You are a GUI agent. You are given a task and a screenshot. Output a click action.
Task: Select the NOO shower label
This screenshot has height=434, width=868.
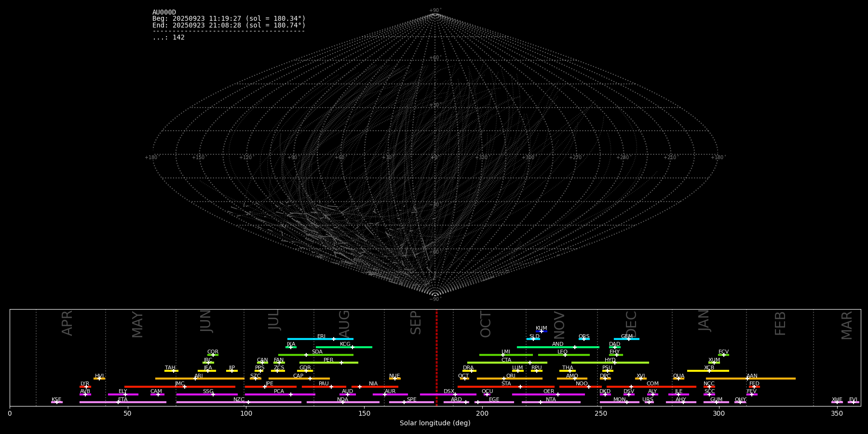click(x=582, y=384)
